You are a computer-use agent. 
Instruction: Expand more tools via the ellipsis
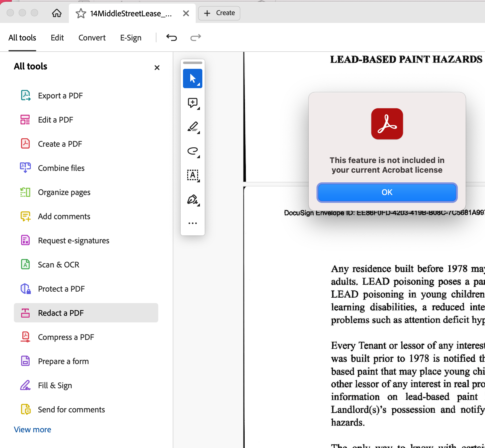193,223
